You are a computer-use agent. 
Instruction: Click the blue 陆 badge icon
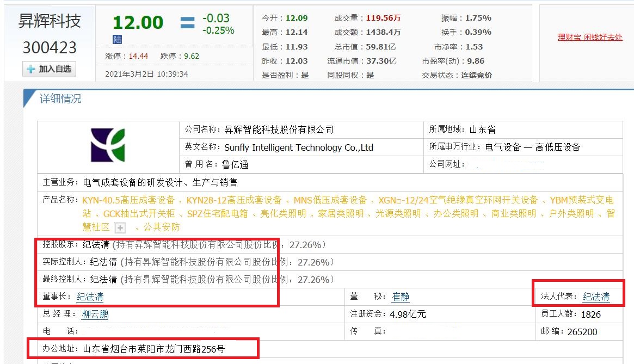117,39
